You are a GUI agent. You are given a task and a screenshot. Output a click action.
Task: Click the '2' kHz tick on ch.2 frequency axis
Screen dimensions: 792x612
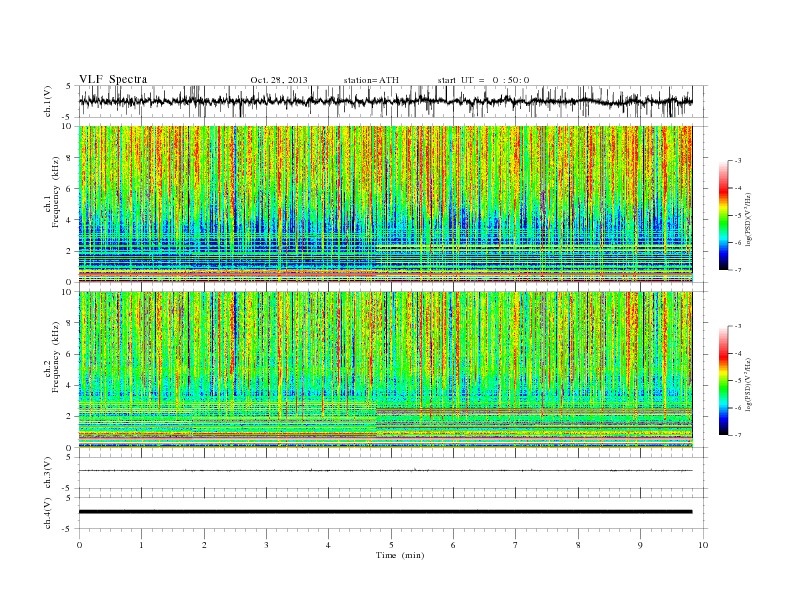tap(70, 417)
